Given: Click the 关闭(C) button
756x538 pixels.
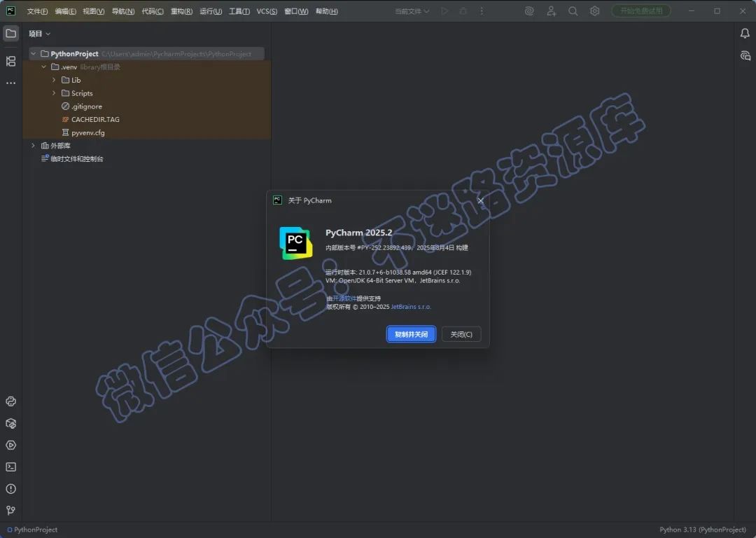Looking at the screenshot, I should point(461,334).
